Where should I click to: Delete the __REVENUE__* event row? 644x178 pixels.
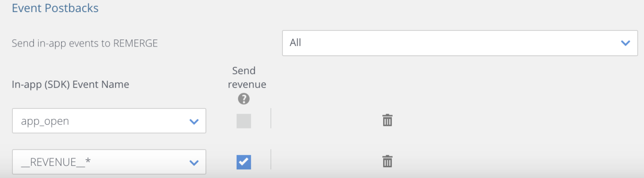(x=387, y=161)
